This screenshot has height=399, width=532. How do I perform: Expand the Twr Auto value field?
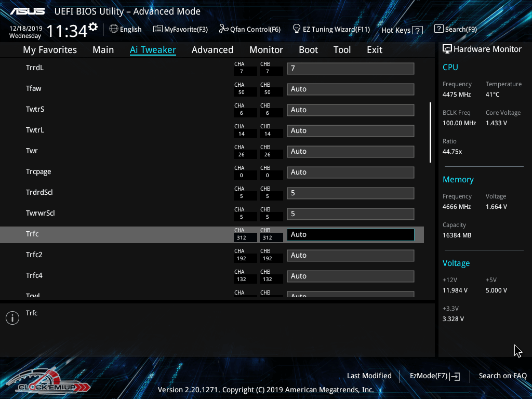pyautogui.click(x=350, y=152)
